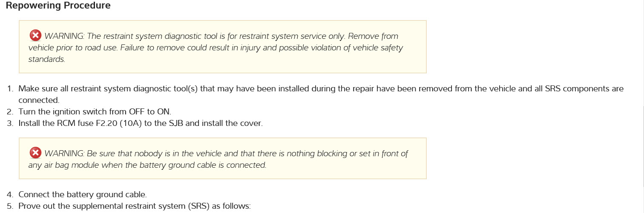Viewport: 644px width, 213px height.
Task: Click 'WARNING:' label in the second warning box
Action: [x=63, y=154]
